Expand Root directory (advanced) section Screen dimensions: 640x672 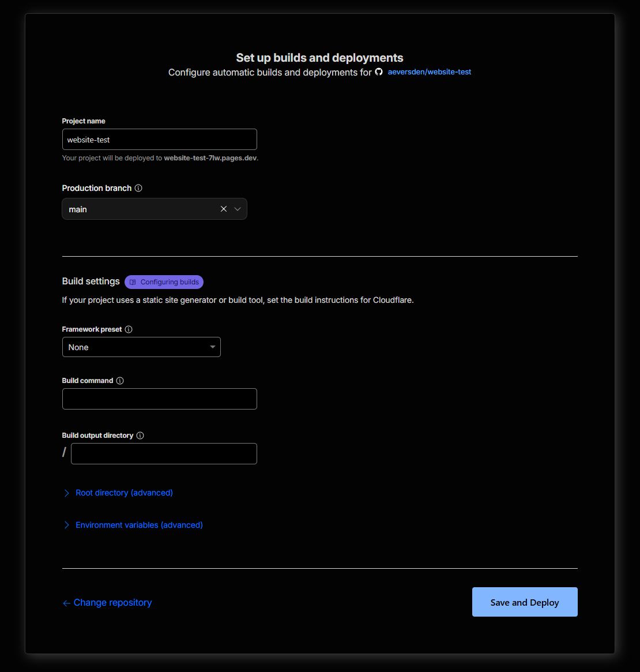point(124,493)
